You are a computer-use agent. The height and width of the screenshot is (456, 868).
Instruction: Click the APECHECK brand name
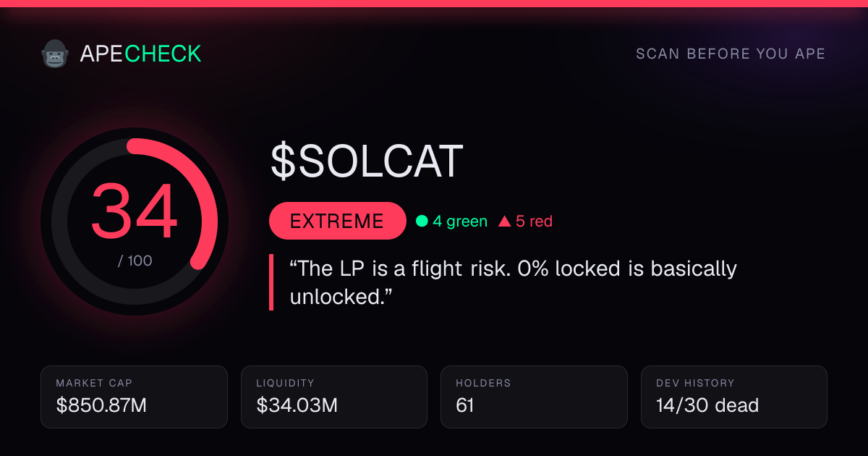140,54
